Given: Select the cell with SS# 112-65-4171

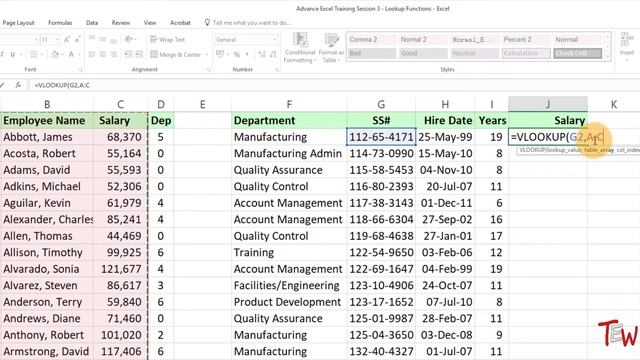Looking at the screenshot, I should [381, 137].
